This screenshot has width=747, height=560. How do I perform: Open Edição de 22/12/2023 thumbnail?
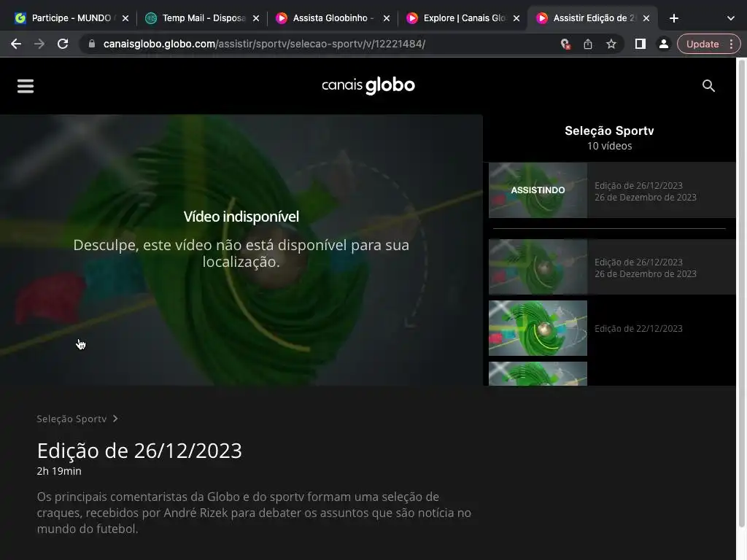(538, 328)
